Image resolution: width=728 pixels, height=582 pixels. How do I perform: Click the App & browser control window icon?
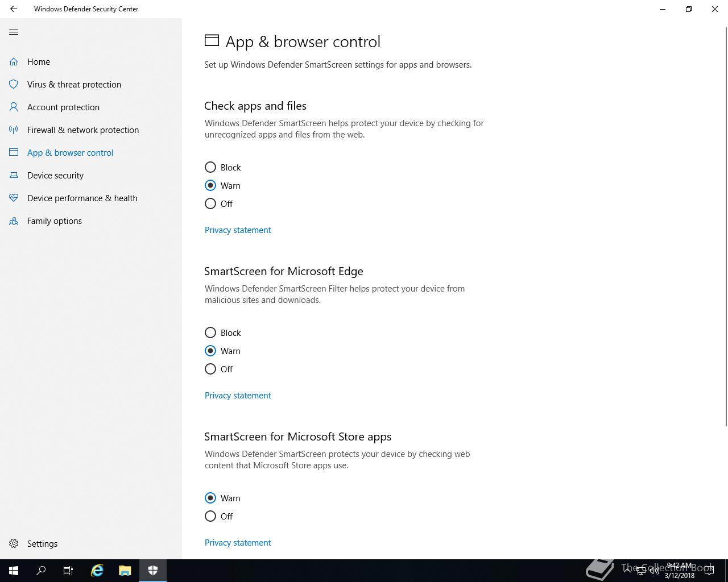[x=14, y=152]
